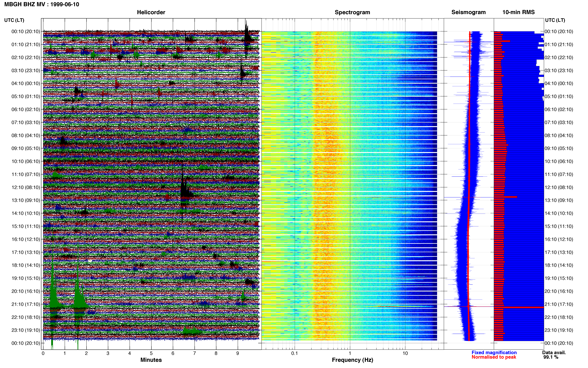Click Helicorder-side time label '11:10 (07:10)'
Viewport: 588px width, 368px height.
click(26, 175)
